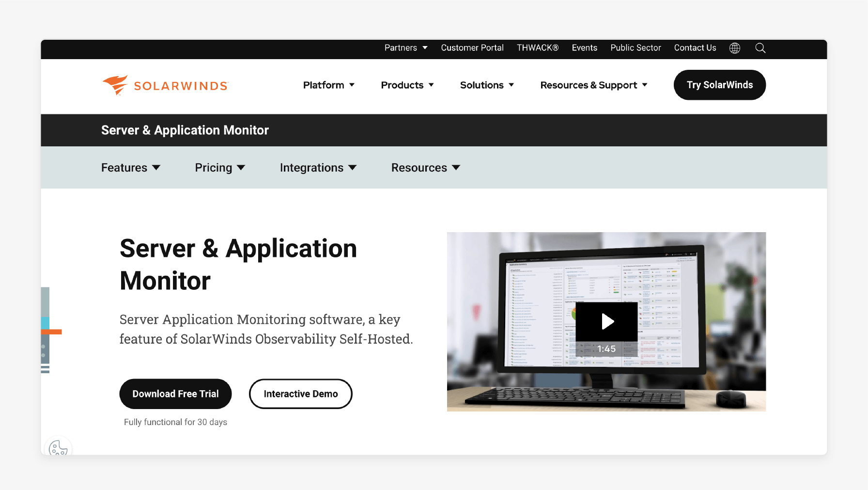
Task: Open the sub-nav Resources dropdown
Action: [x=426, y=168]
